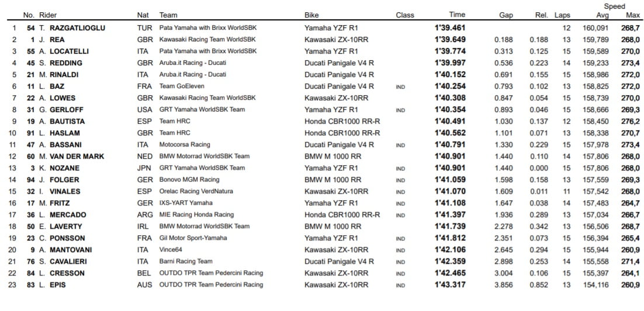
Task: Click the Rider column header
Action: pos(47,15)
